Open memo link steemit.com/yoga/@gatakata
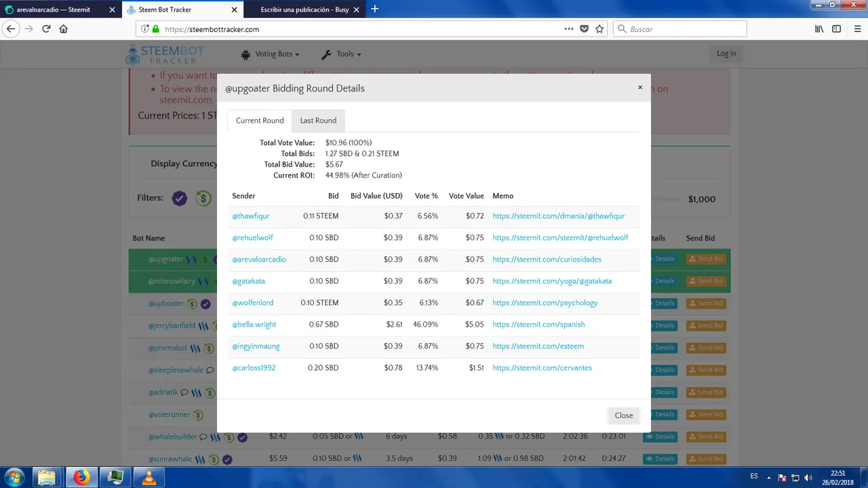 552,281
